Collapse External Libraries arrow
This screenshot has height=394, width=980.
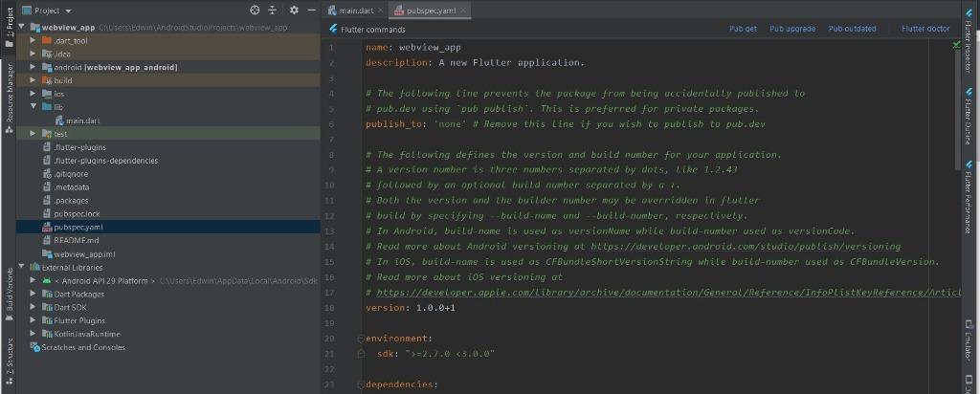click(22, 267)
